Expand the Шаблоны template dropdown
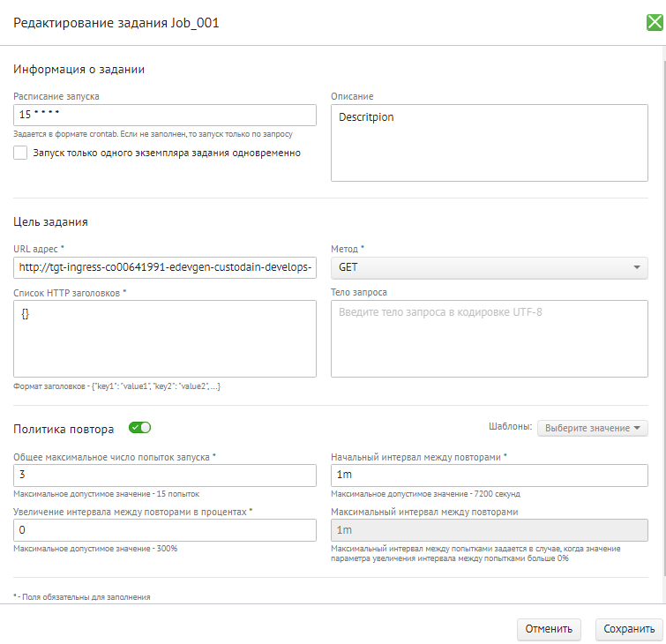Screen dimensions: 666x644 592,428
